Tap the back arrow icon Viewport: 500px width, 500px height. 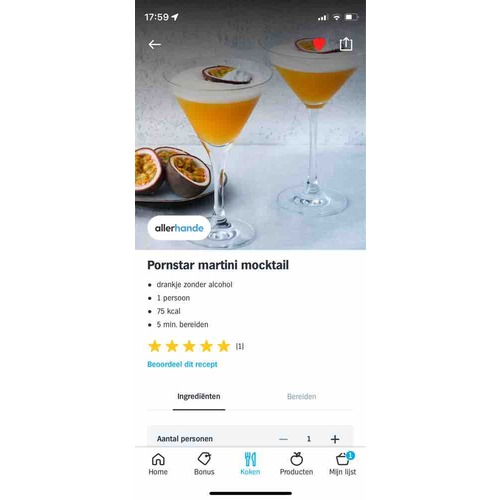[x=155, y=44]
